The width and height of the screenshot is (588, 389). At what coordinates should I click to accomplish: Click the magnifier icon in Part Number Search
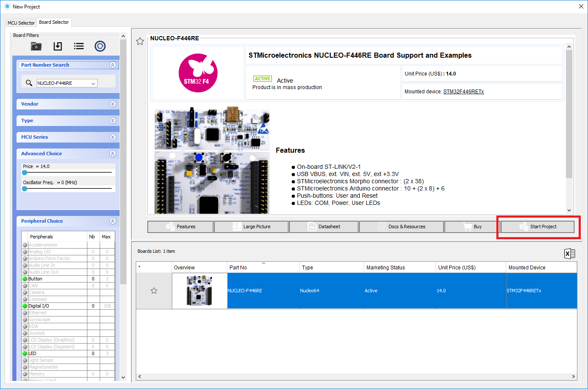[28, 83]
